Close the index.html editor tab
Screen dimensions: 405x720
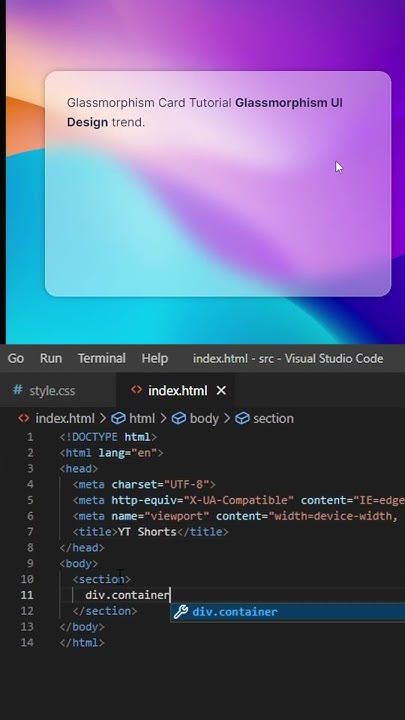[x=221, y=390]
